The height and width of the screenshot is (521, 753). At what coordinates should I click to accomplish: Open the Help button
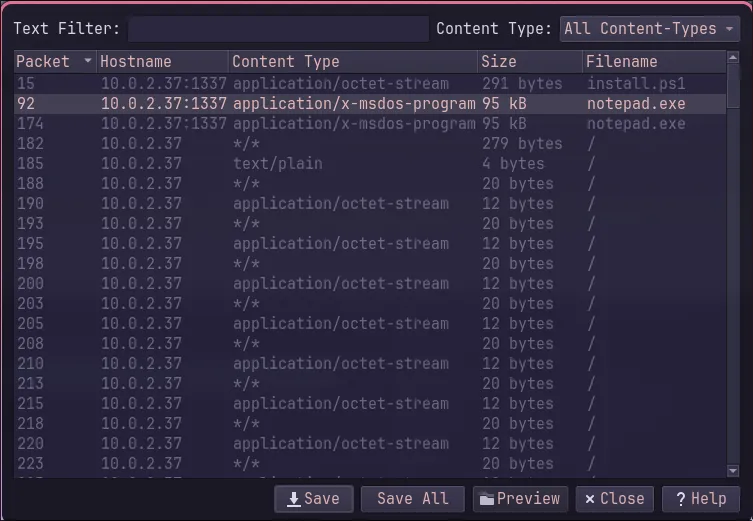tap(700, 499)
